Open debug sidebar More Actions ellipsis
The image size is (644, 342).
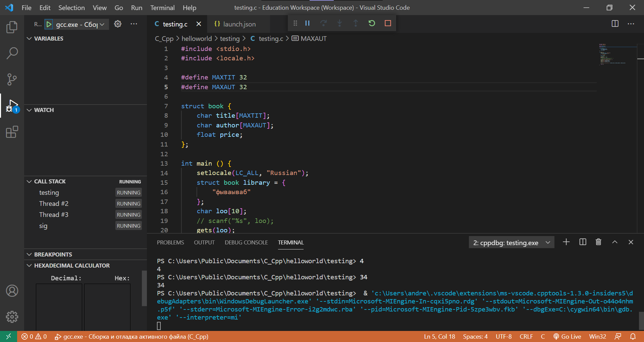pos(134,24)
